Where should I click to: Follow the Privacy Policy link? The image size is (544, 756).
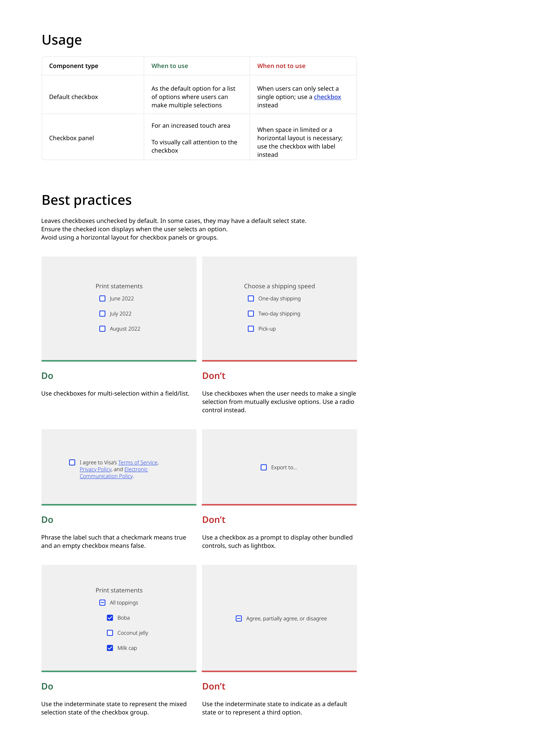pyautogui.click(x=95, y=469)
